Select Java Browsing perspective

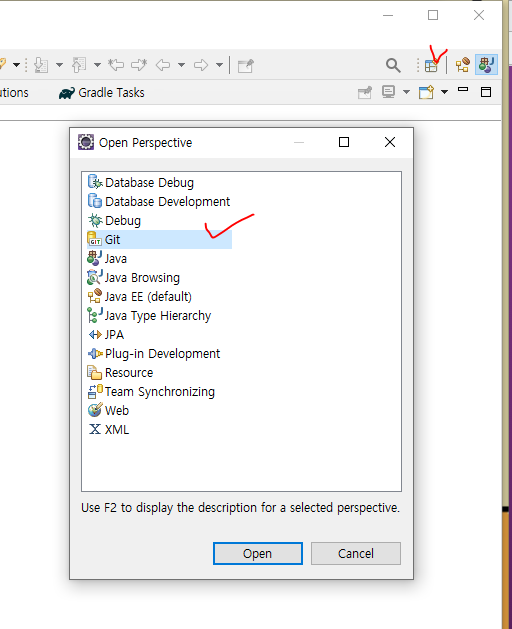pos(134,278)
